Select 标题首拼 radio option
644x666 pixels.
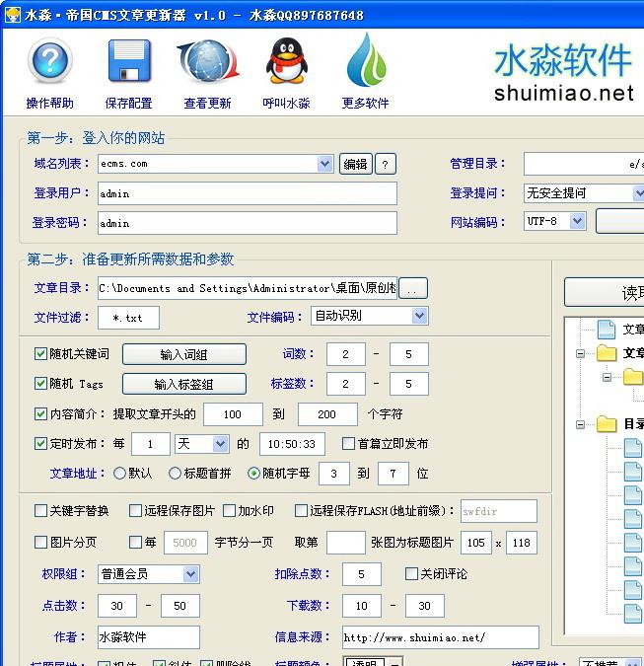[x=175, y=474]
